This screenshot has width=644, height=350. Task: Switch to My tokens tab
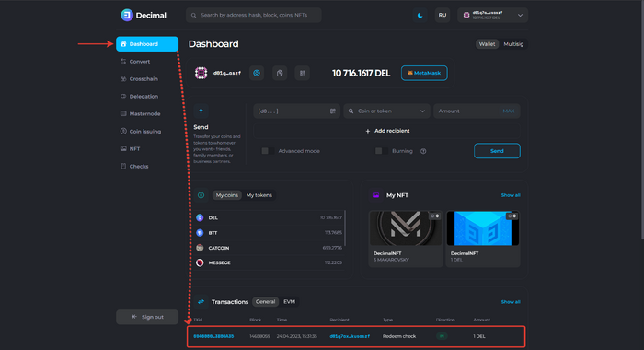pos(259,195)
